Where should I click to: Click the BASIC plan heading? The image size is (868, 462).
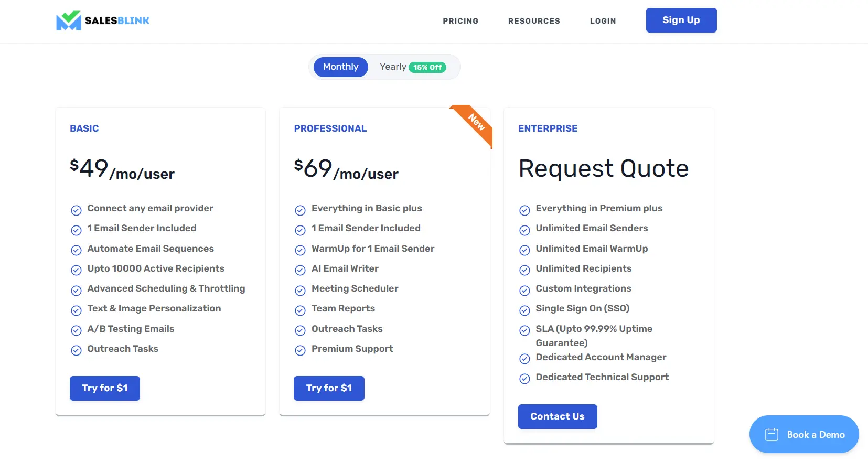point(84,128)
